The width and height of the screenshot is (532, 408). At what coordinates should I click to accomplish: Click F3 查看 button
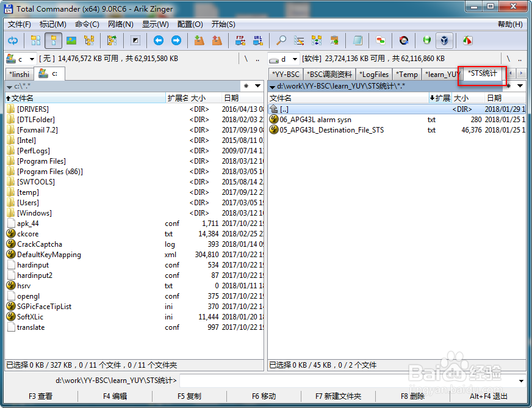pos(41,396)
